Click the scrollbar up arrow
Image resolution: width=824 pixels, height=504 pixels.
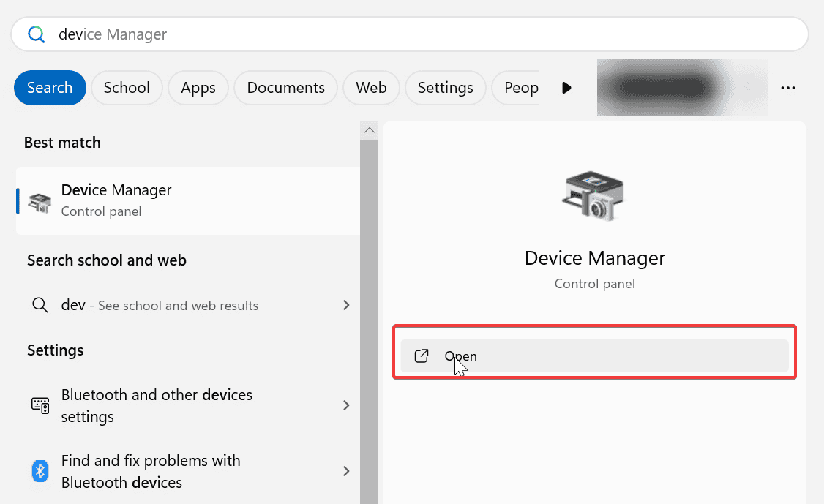click(369, 129)
